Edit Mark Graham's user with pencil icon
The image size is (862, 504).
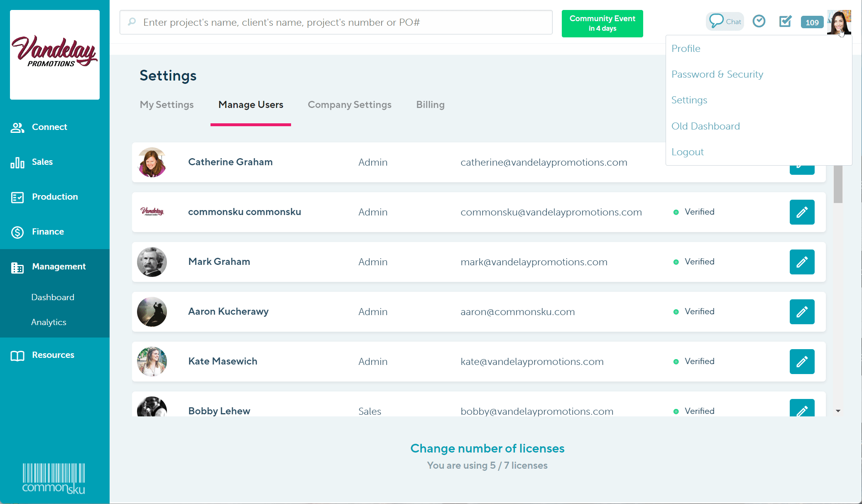[802, 262]
